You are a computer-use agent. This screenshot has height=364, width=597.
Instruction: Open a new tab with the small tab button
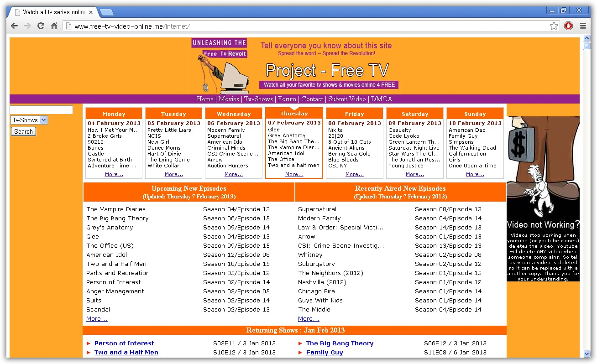click(106, 12)
